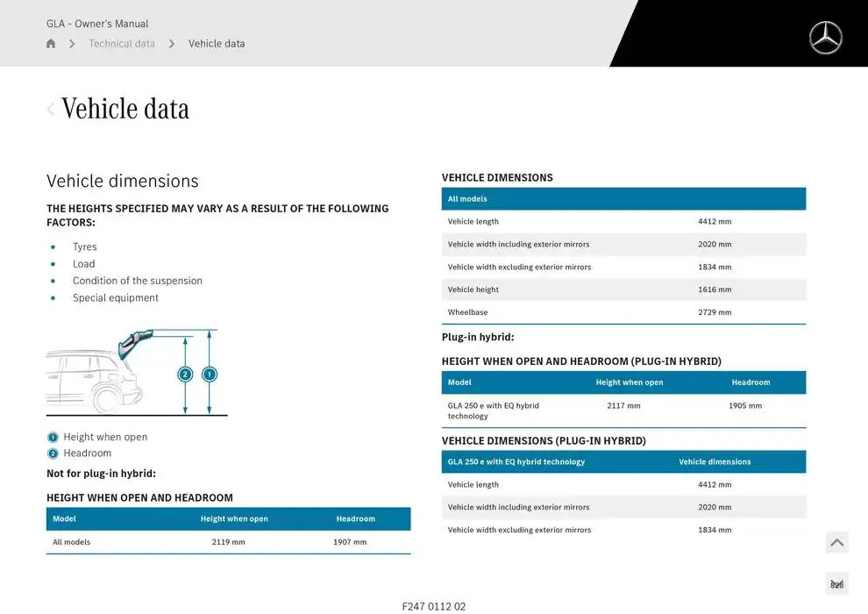Go back using chevron beside Vehicle data title
Screen dimensions: 868x614
click(x=51, y=109)
